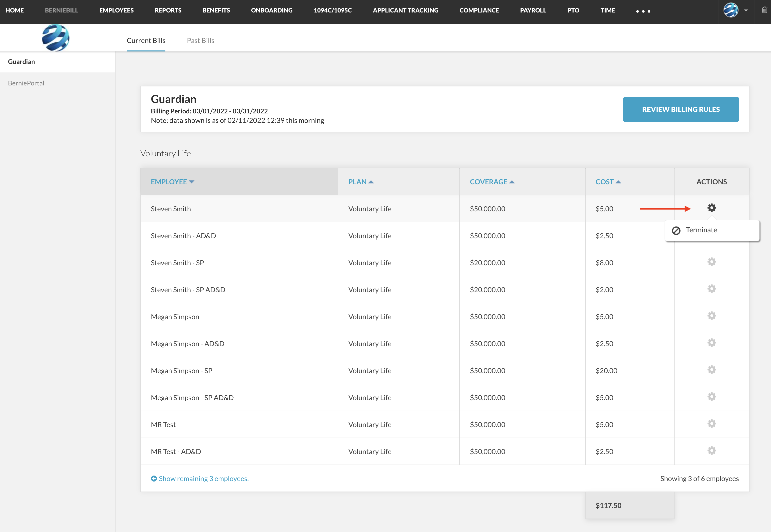The image size is (771, 532).
Task: Click the plus icon beside Show remaining employees
Action: point(154,478)
